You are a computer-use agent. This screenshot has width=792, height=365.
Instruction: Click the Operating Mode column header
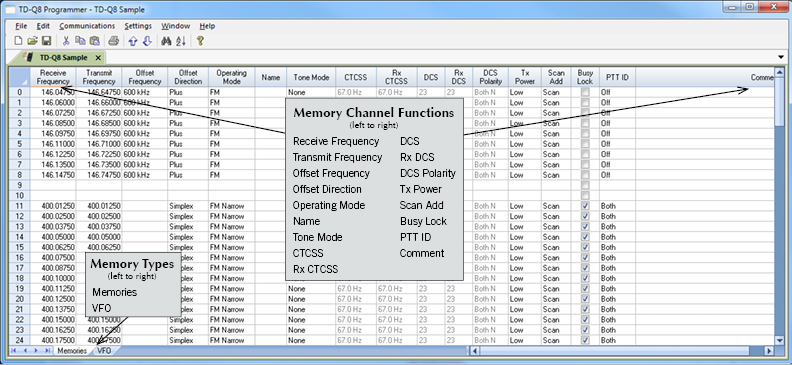point(231,77)
